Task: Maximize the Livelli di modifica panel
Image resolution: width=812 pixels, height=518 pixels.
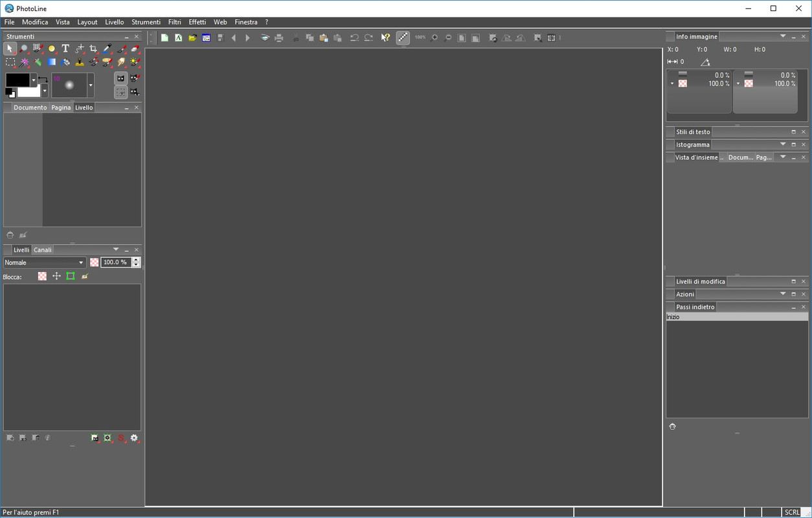Action: pos(793,282)
